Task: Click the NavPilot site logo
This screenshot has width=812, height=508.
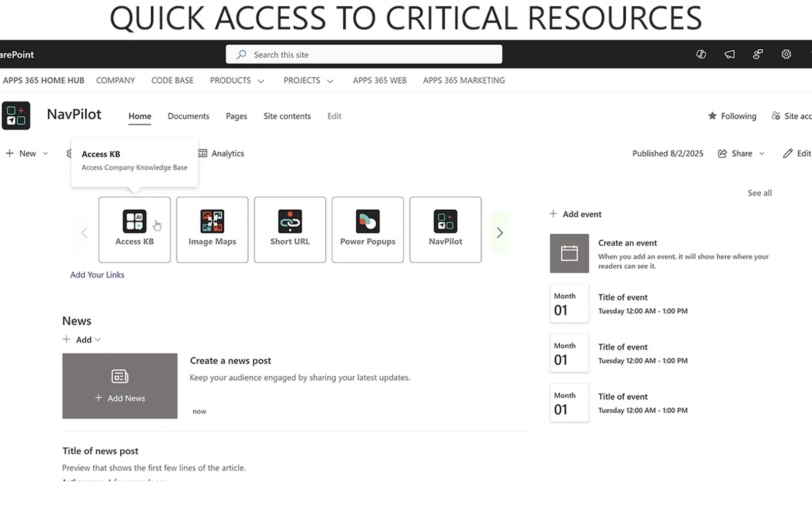Action: pos(16,116)
